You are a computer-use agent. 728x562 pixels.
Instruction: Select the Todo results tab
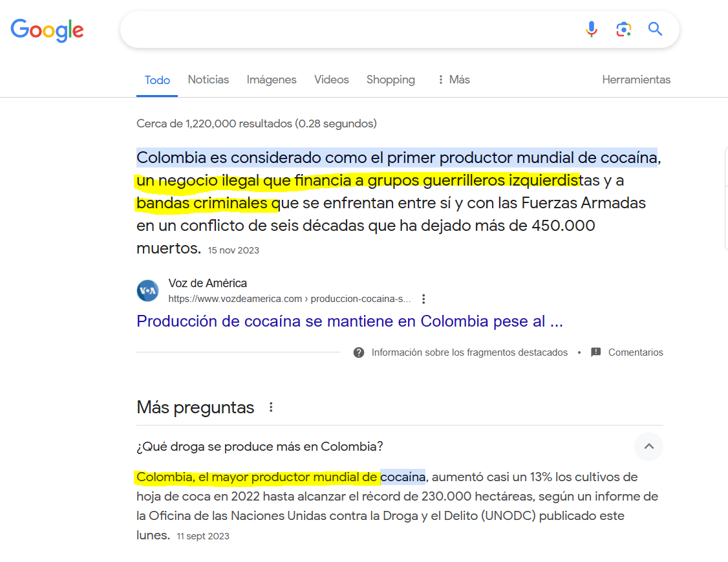pyautogui.click(x=157, y=80)
